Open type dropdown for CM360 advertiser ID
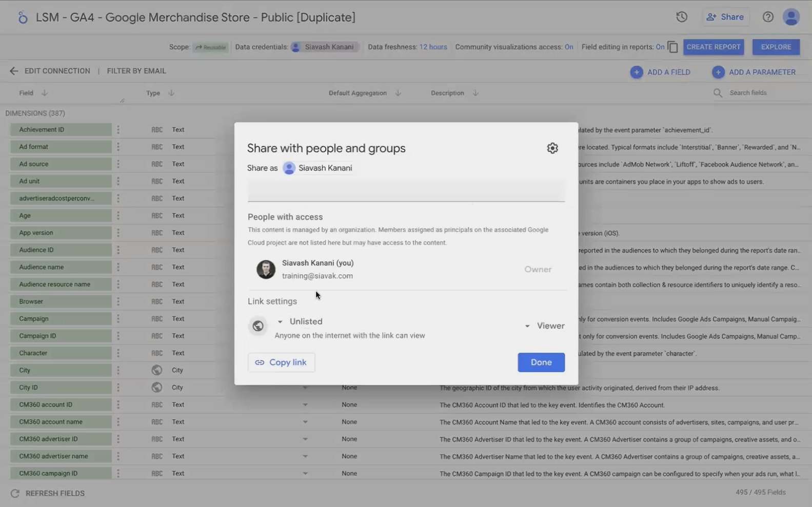812x507 pixels. pyautogui.click(x=305, y=439)
